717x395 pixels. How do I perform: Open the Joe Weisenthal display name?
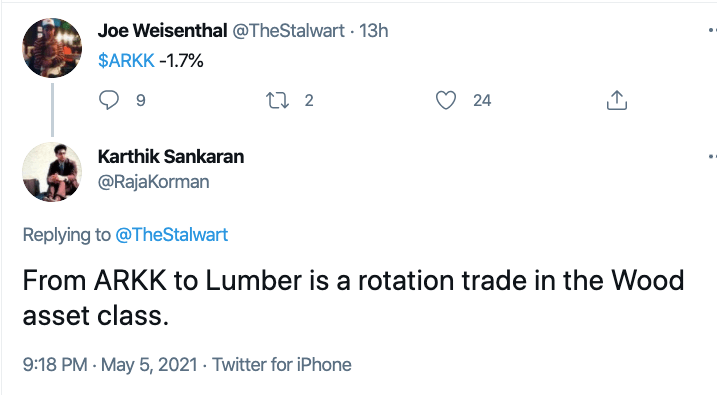(162, 31)
